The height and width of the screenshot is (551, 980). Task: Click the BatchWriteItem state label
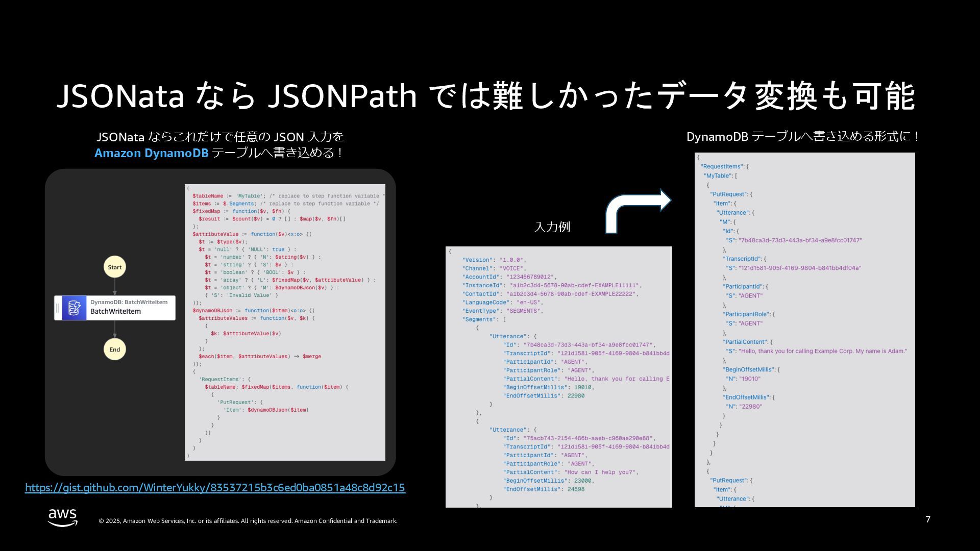tap(115, 312)
